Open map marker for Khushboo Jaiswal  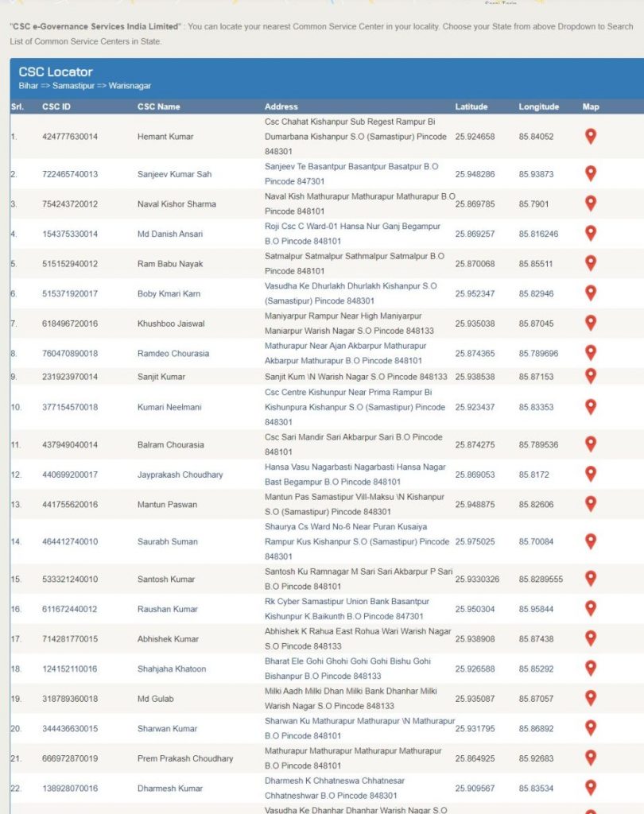591,323
